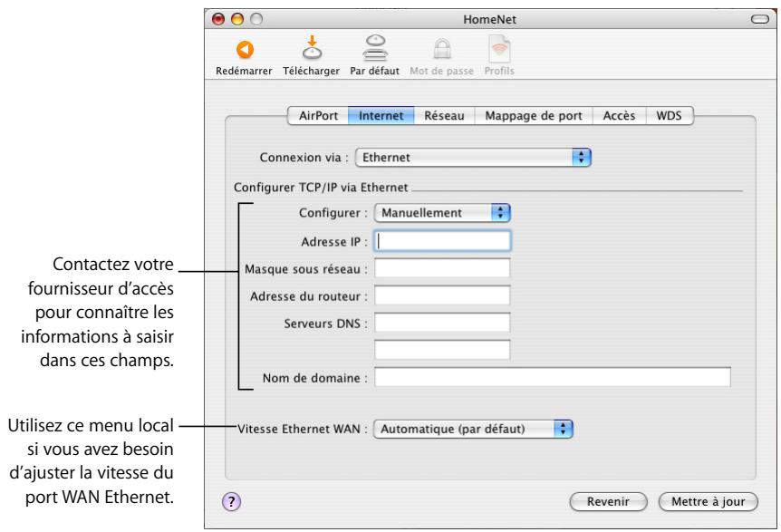Image resolution: width=781 pixels, height=532 pixels.
Task: Click the Télécharger toolbar icon
Action: (312, 48)
